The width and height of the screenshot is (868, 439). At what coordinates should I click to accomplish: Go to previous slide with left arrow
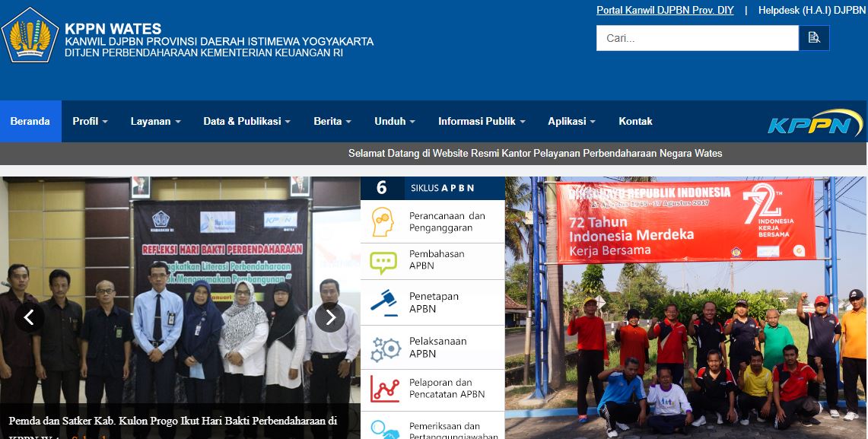pos(30,317)
